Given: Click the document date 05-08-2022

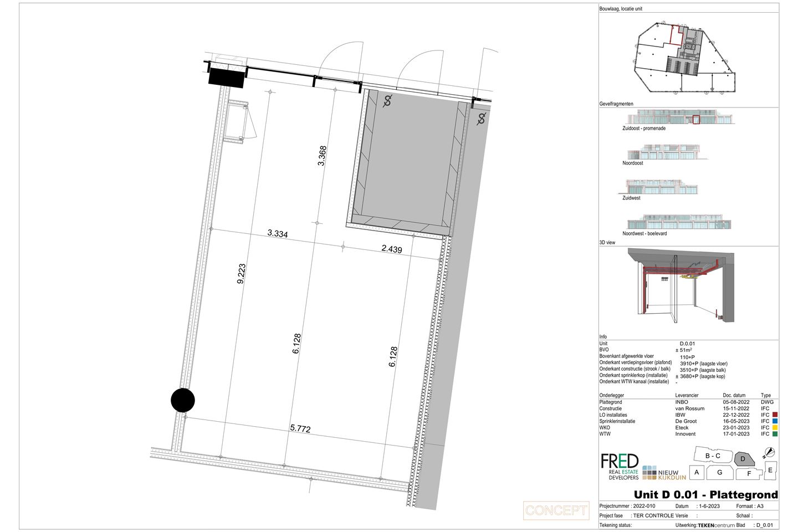Looking at the screenshot, I should (736, 402).
